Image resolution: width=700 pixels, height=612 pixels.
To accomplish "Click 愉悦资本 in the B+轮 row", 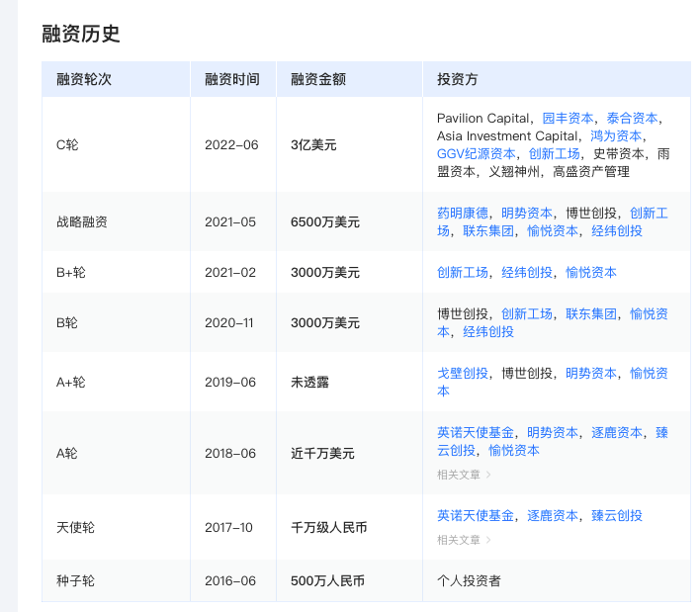I will [590, 272].
